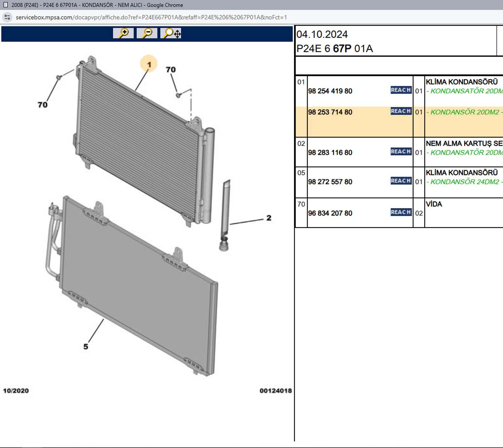The height and width of the screenshot is (448, 503).
Task: Click REACH badge for part 98 254 419 80
Action: (401, 90)
